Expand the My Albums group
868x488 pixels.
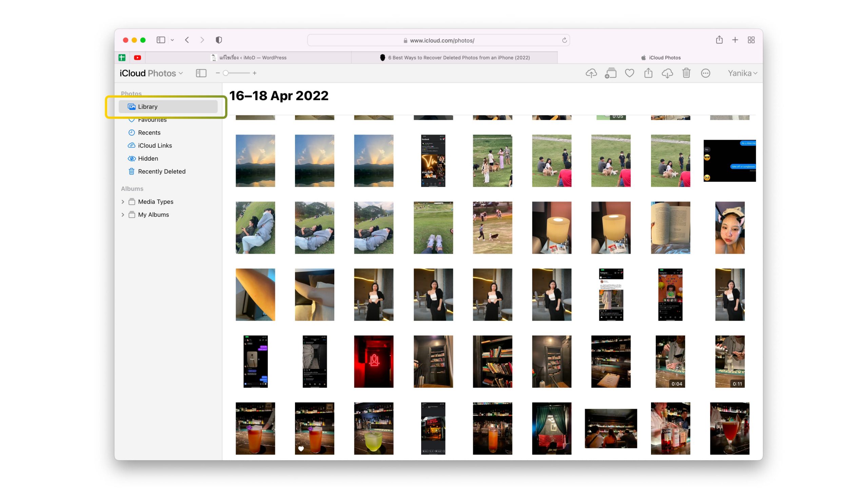(x=123, y=215)
